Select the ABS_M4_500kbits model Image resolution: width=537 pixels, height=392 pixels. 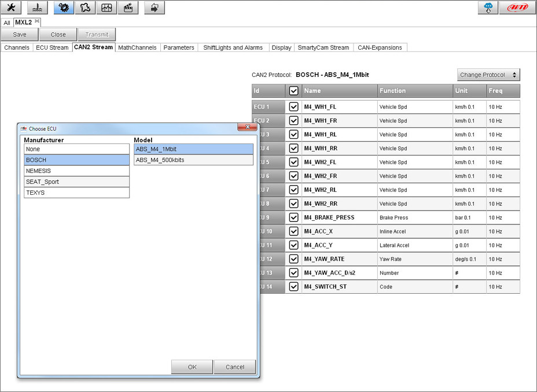click(x=193, y=160)
